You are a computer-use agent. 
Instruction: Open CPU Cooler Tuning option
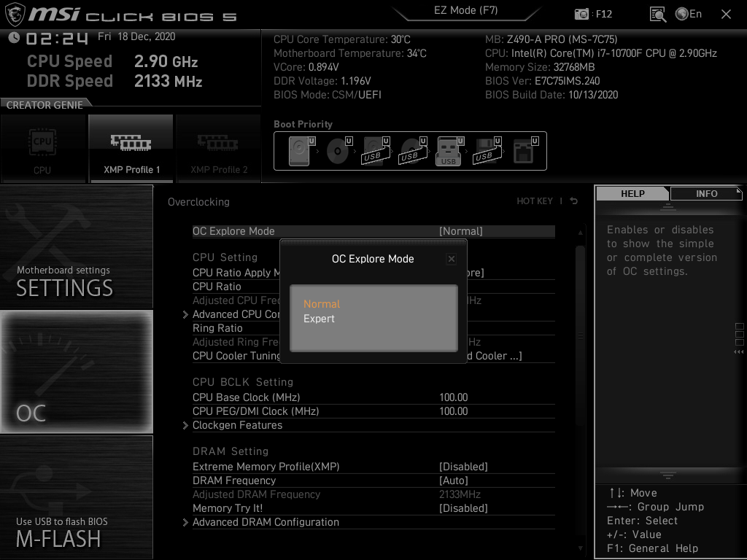click(x=236, y=356)
